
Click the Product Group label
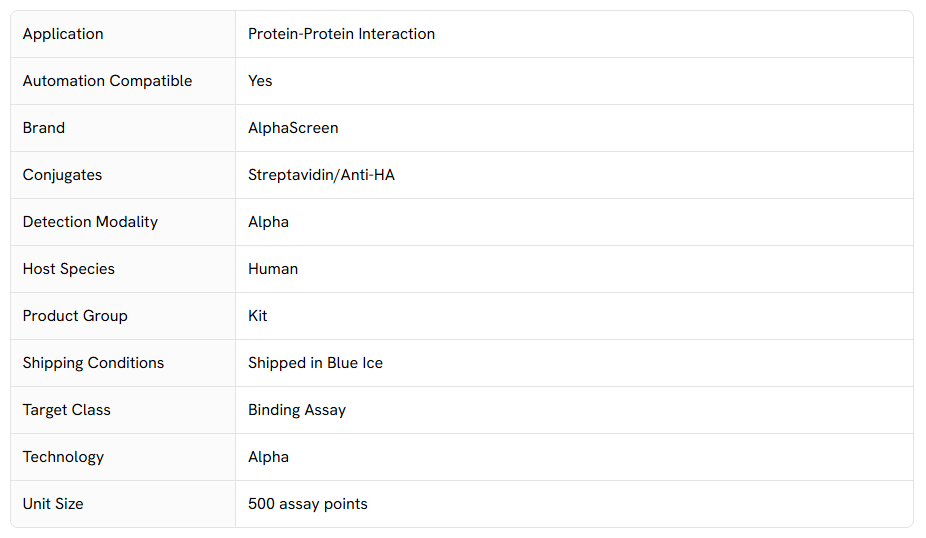pyautogui.click(x=75, y=316)
